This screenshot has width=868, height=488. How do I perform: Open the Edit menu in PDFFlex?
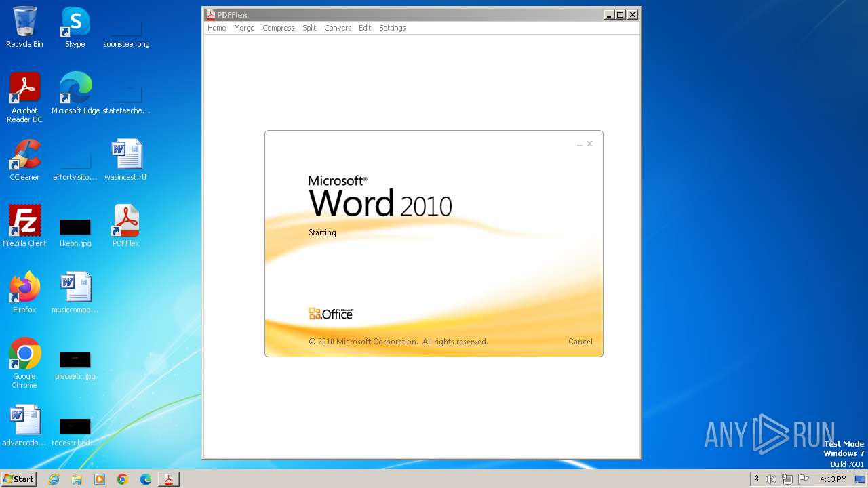pos(365,28)
